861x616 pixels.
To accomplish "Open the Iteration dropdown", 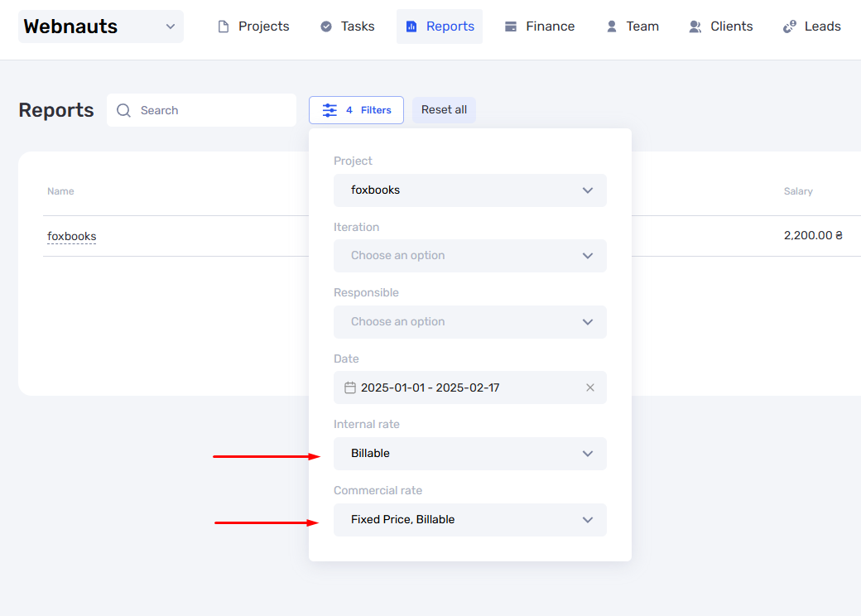I will [x=470, y=256].
